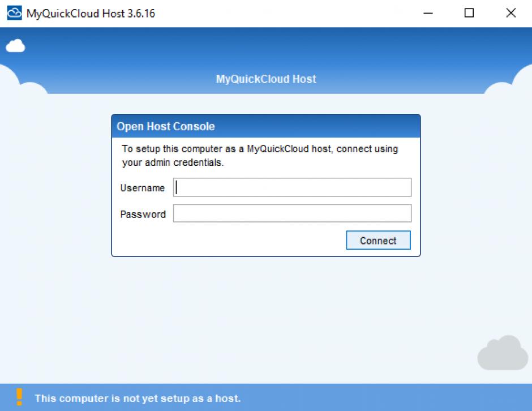Click the 'Open Host Console' panel header
Image resolution: width=532 pixels, height=411 pixels.
tap(266, 126)
